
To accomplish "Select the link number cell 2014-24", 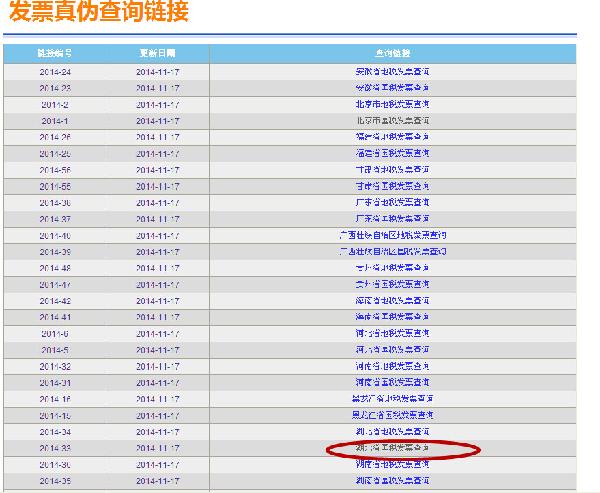I will click(55, 72).
